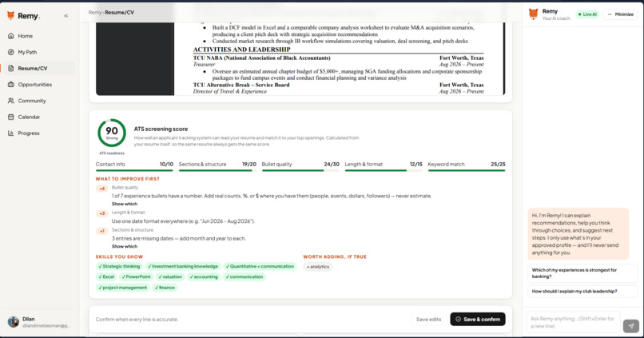
Task: Open the Home page
Action: [38, 36]
